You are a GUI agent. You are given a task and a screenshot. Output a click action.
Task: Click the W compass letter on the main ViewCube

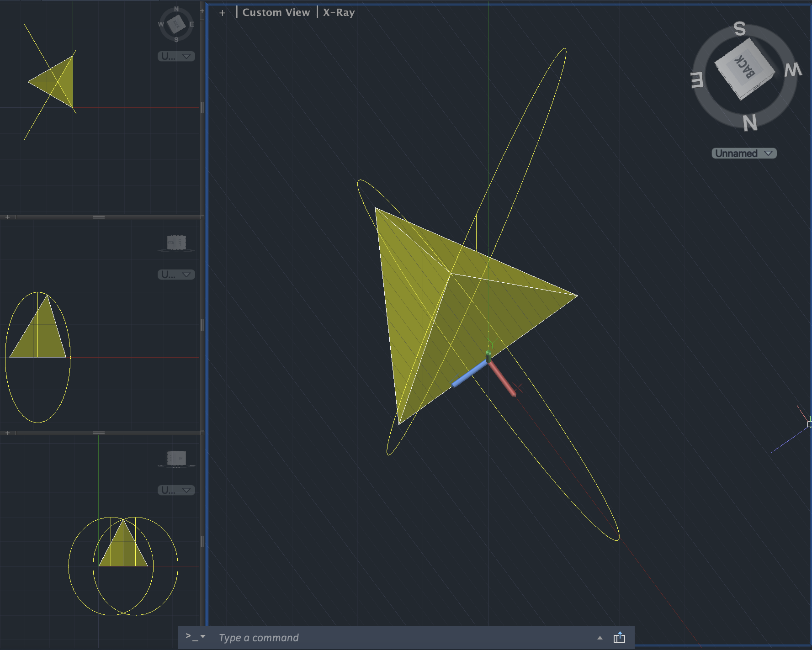click(x=793, y=70)
